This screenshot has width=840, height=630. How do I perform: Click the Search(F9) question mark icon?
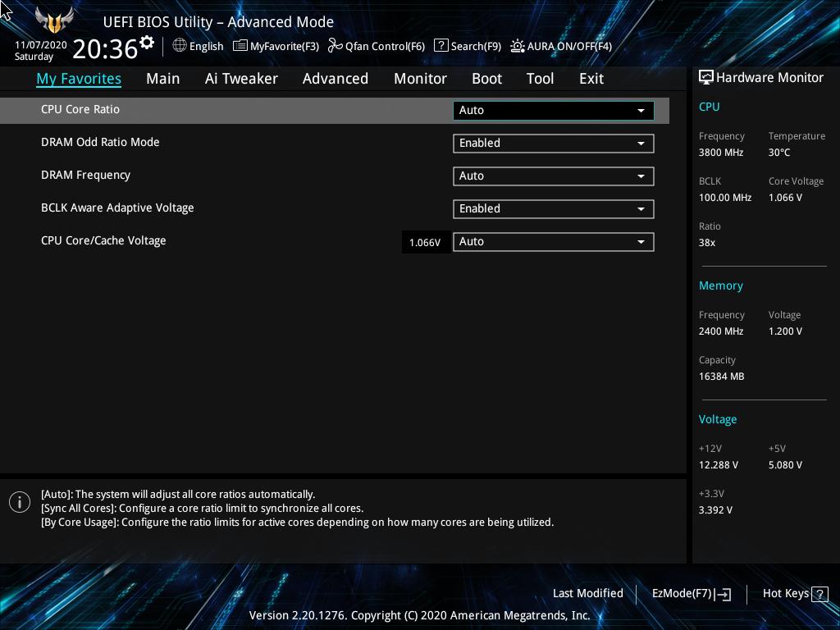pyautogui.click(x=441, y=45)
